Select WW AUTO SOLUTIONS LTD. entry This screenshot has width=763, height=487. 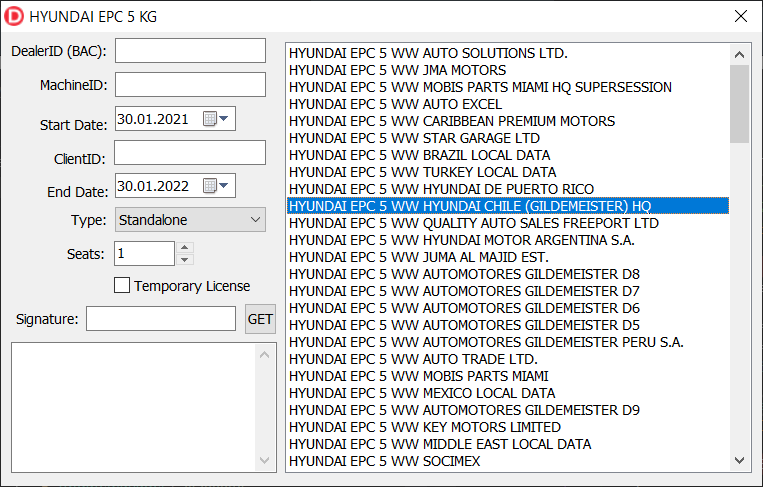(x=508, y=53)
